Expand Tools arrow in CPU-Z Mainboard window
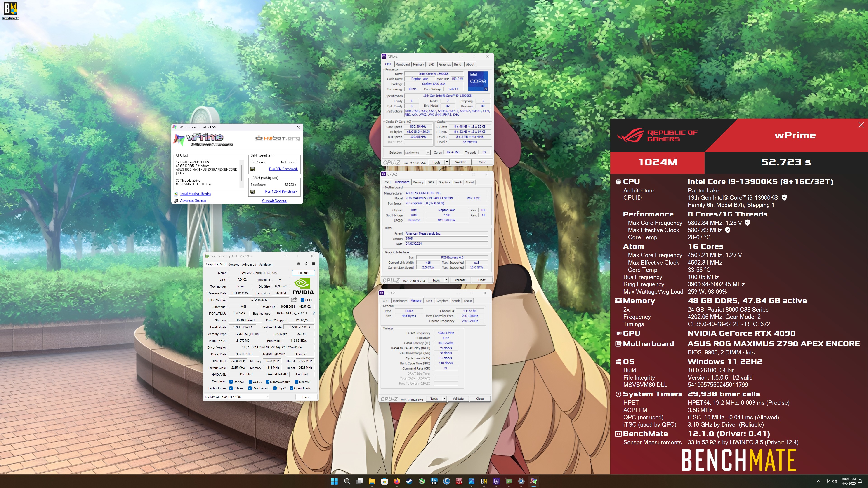This screenshot has width=868, height=488. pyautogui.click(x=446, y=280)
